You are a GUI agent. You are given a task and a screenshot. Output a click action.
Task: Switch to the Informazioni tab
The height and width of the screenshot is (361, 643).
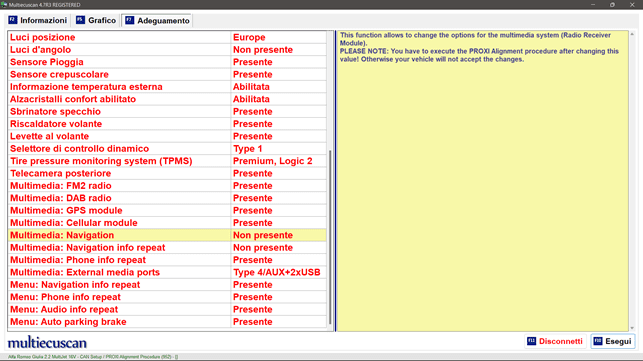pos(37,21)
